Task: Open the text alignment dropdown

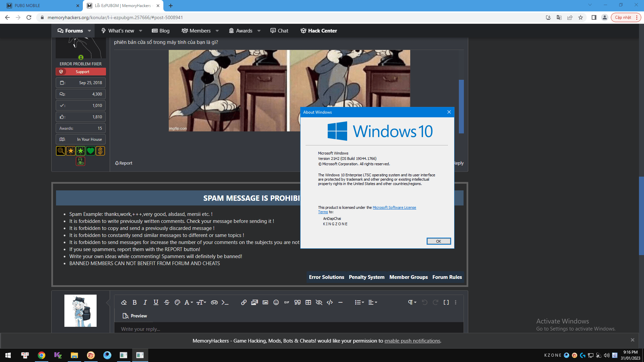Action: pos(373,302)
